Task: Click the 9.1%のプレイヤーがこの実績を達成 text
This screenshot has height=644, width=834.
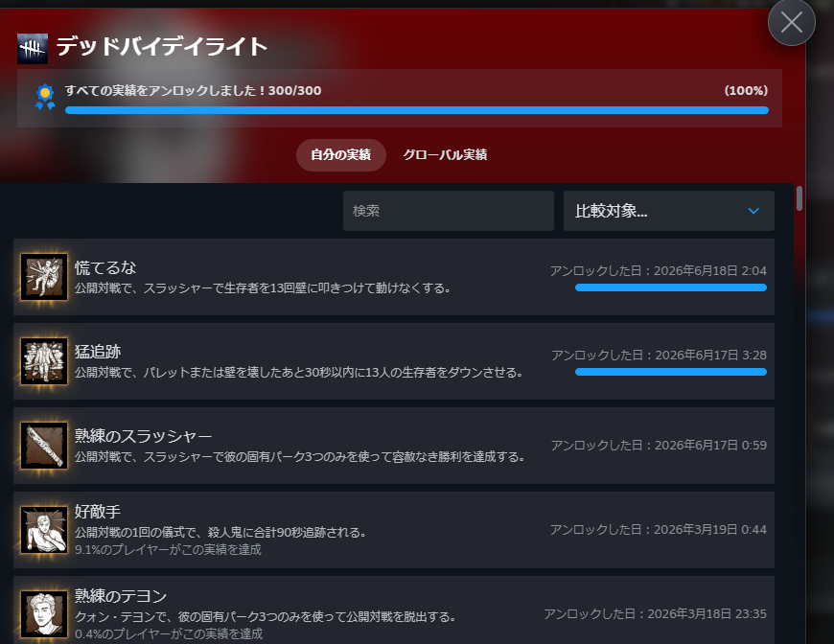Action: pos(168,549)
